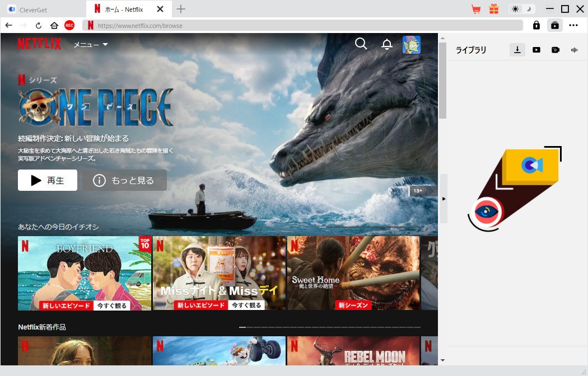The image size is (588, 376).
Task: Click the One Piece title logo
Action: tap(96, 107)
